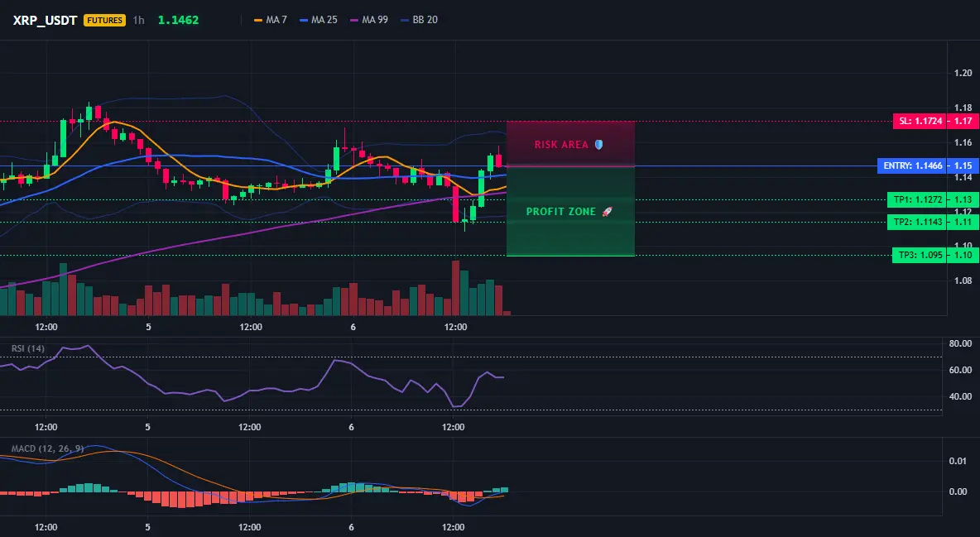The height and width of the screenshot is (537, 980).
Task: Toggle the BB 20 legend item
Action: [x=419, y=20]
